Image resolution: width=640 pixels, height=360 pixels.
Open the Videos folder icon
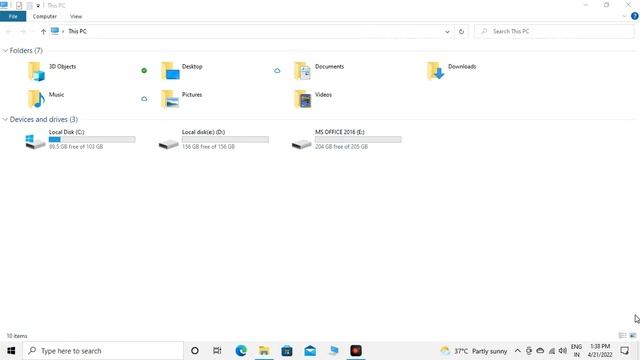[x=302, y=99]
